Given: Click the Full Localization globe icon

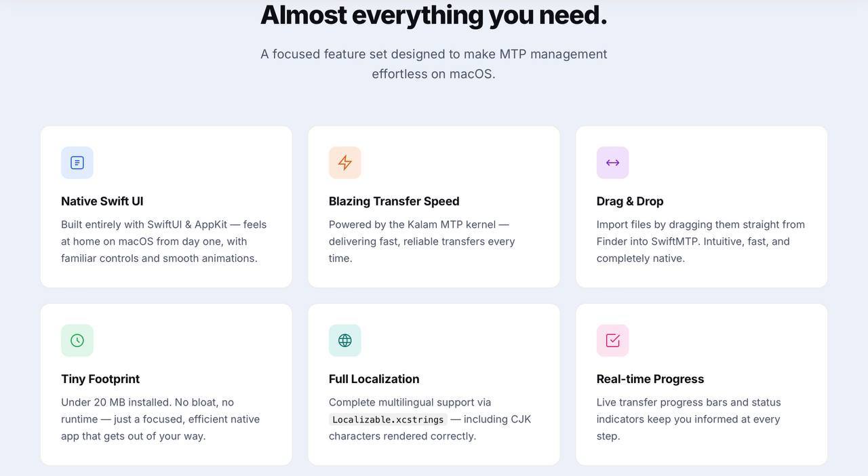Looking at the screenshot, I should click(345, 340).
